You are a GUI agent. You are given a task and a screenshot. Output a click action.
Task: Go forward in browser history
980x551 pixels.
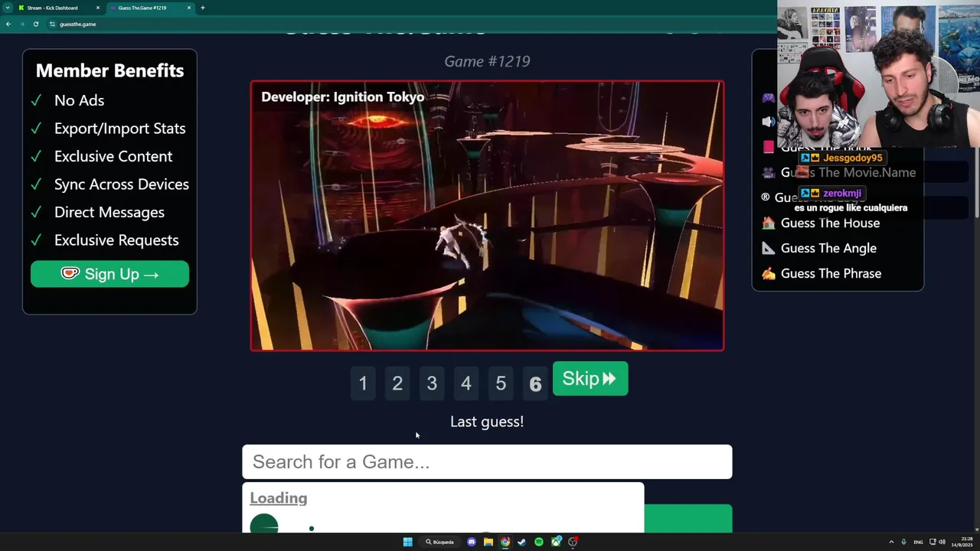(21, 24)
